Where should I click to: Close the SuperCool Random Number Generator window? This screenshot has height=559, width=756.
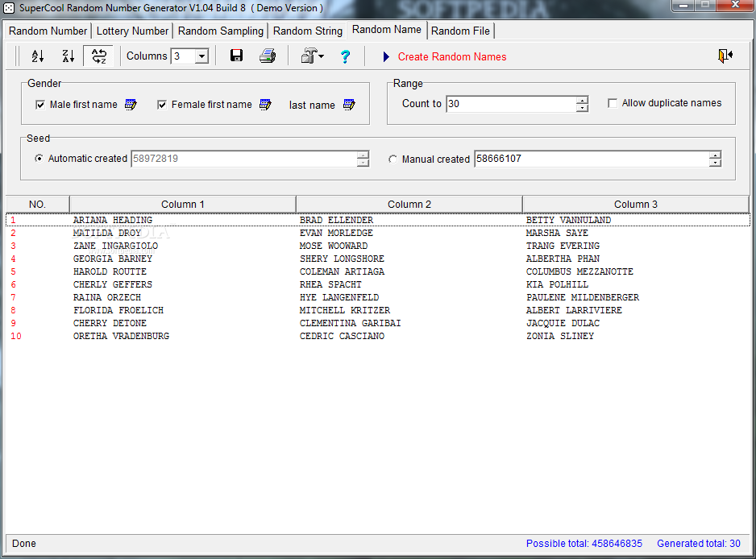coord(735,6)
